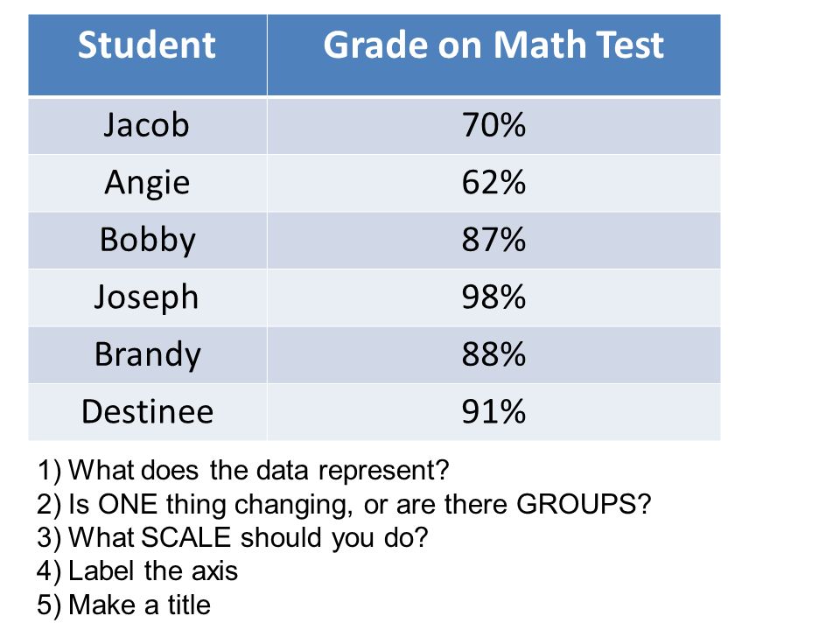The width and height of the screenshot is (840, 630).
Task: Select the 70% grade cell
Action: click(493, 126)
